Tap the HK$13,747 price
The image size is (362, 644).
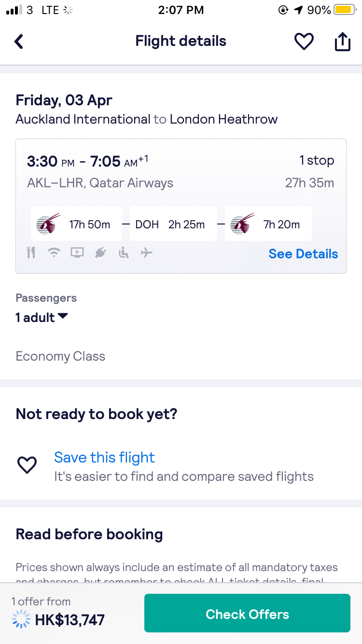70,619
